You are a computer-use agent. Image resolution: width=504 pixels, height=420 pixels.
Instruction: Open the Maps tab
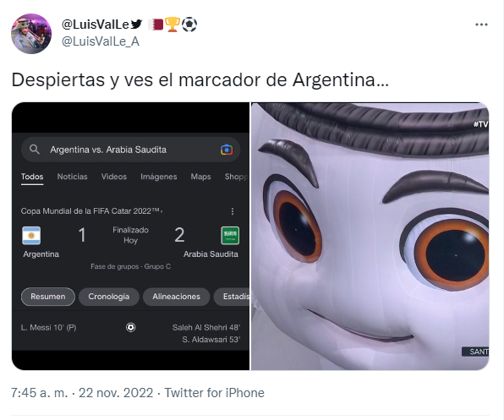pyautogui.click(x=200, y=177)
